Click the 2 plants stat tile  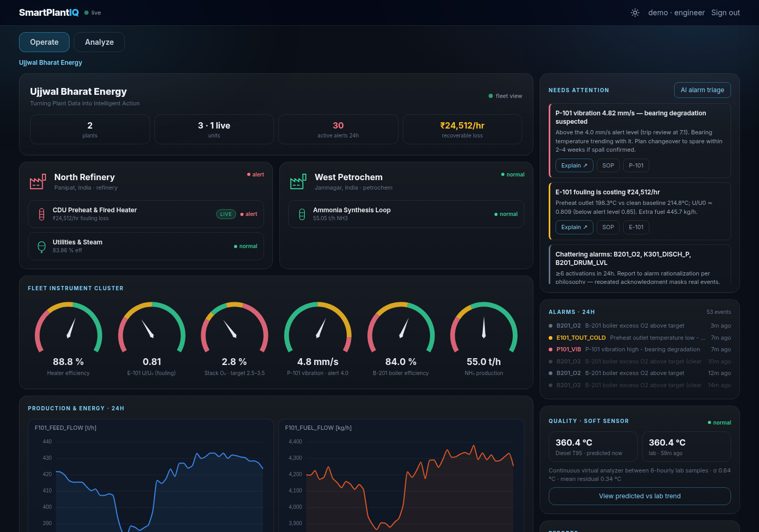[90, 130]
